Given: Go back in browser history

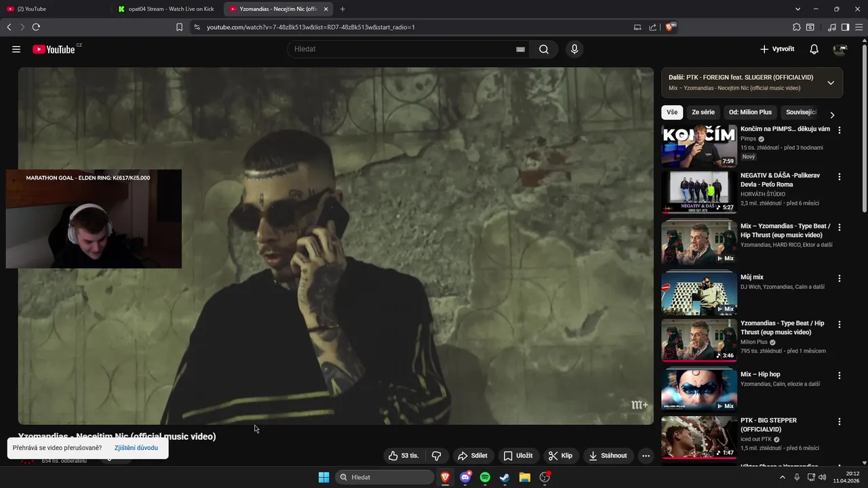Looking at the screenshot, I should 9,27.
